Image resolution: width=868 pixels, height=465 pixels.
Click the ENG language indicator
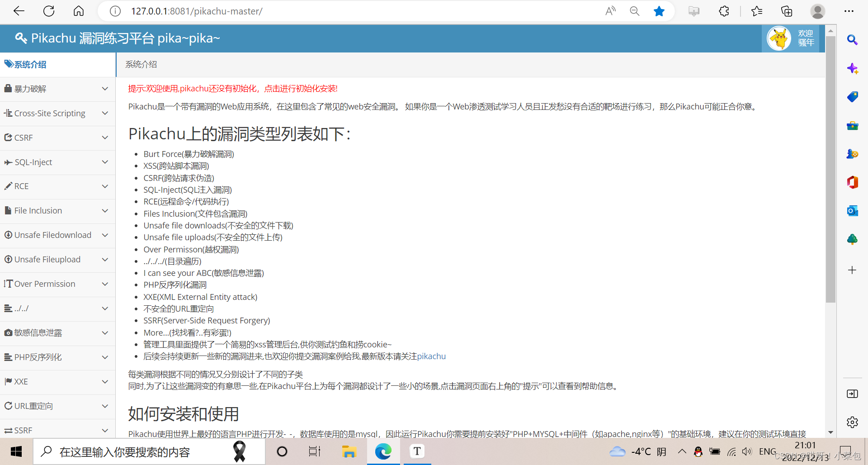pyautogui.click(x=767, y=451)
